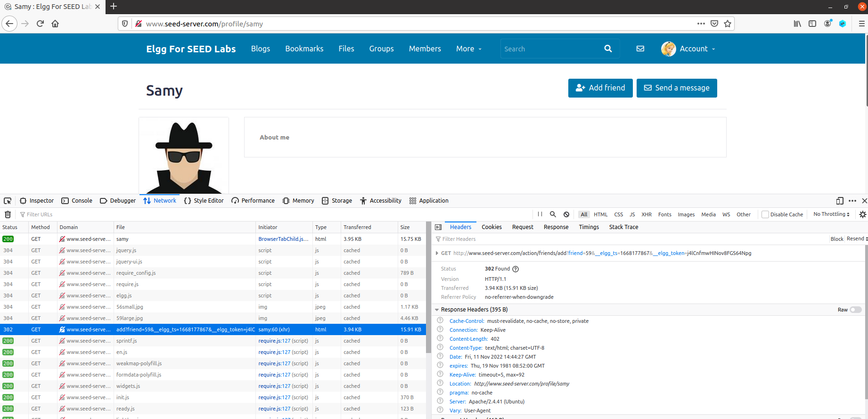This screenshot has height=419, width=868.
Task: Switch to the Cookies details tab
Action: [x=491, y=227]
